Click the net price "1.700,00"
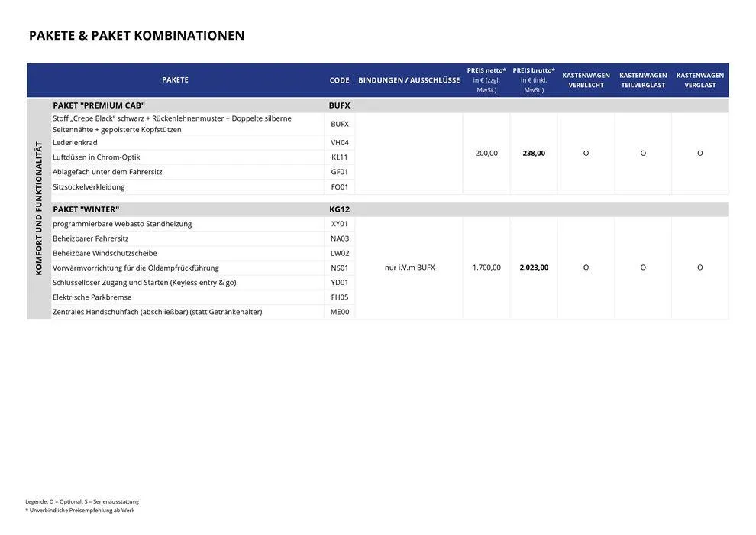This screenshot has height=535, width=756. (x=486, y=267)
